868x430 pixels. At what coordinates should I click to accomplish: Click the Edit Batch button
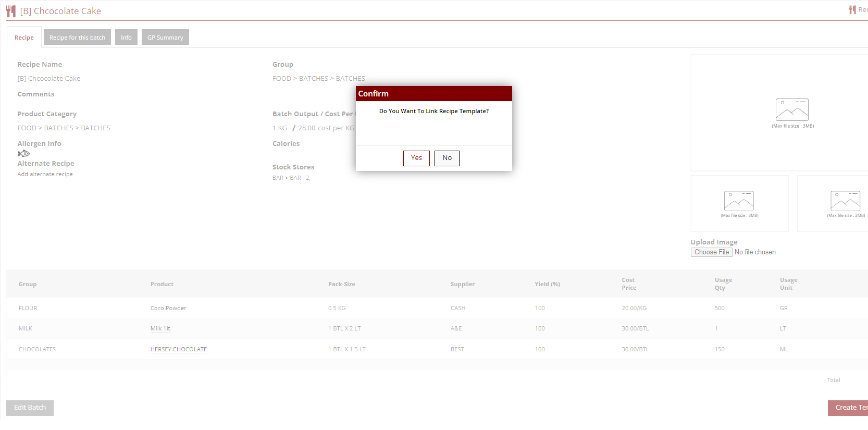pos(30,408)
